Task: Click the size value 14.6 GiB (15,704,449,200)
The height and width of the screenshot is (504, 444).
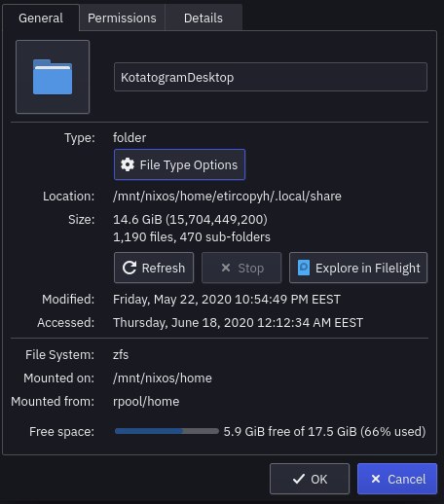Action: (x=190, y=220)
